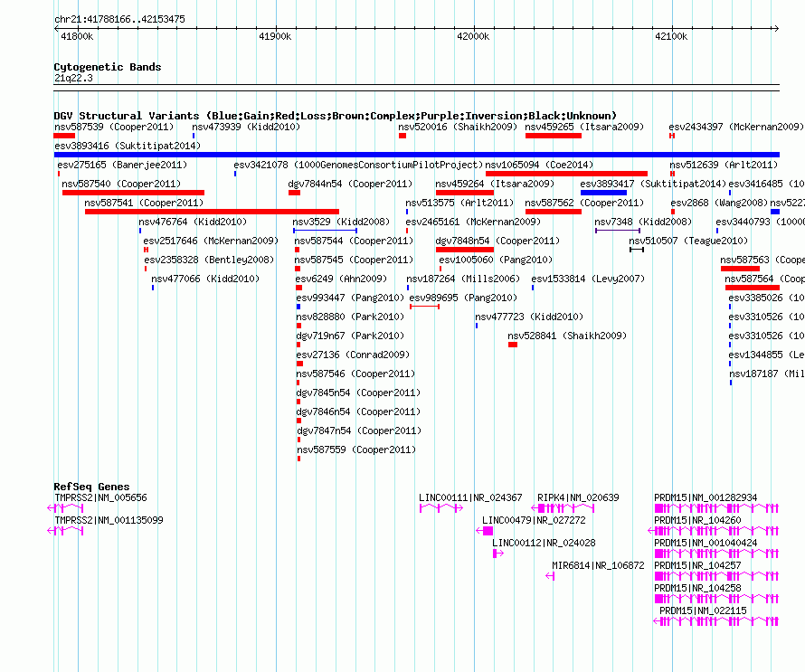The image size is (805, 672).
Task: Click the 42000k ruler tick label
Action: click(x=473, y=36)
